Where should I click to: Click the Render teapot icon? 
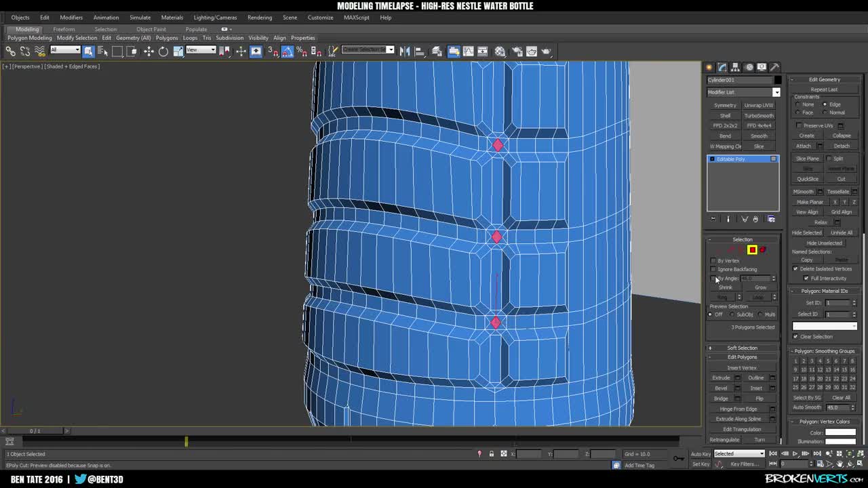point(546,52)
